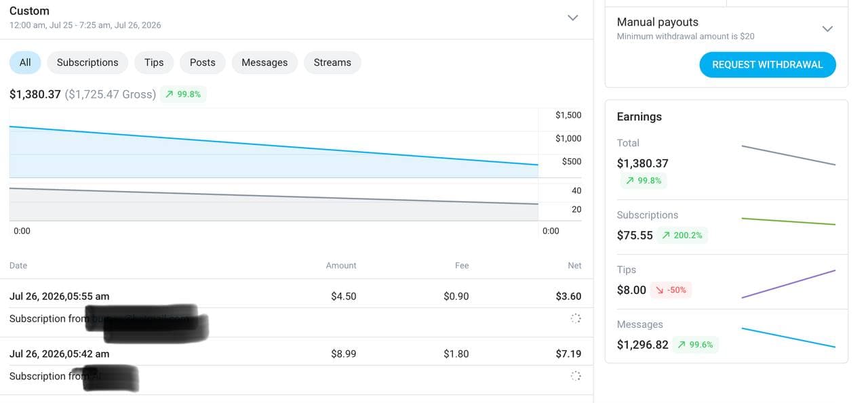
Task: Switch to the Messages filter tab
Action: pyautogui.click(x=264, y=62)
